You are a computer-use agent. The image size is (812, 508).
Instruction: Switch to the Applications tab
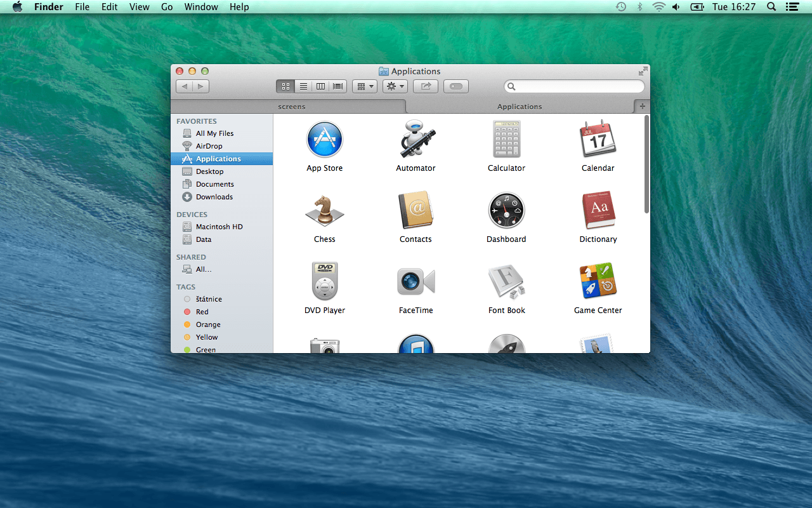point(520,107)
